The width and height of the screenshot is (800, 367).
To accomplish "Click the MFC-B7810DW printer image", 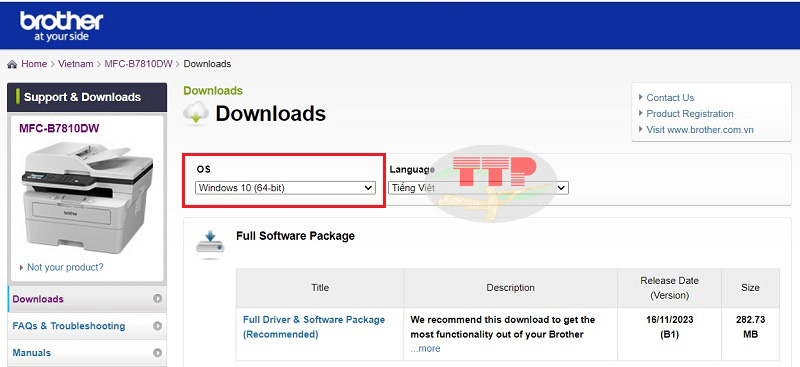I will [87, 197].
